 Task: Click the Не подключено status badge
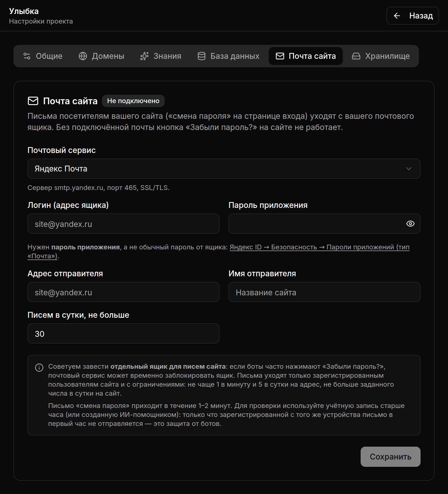tap(133, 101)
